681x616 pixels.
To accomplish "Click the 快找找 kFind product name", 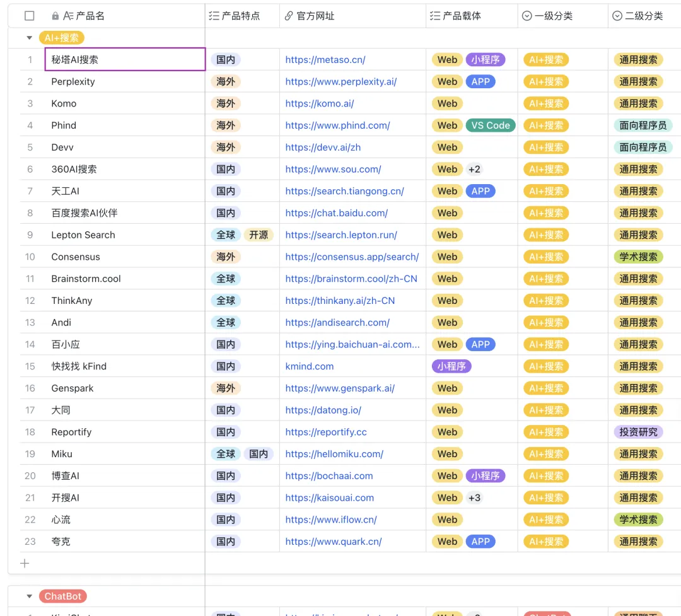I will (x=79, y=366).
